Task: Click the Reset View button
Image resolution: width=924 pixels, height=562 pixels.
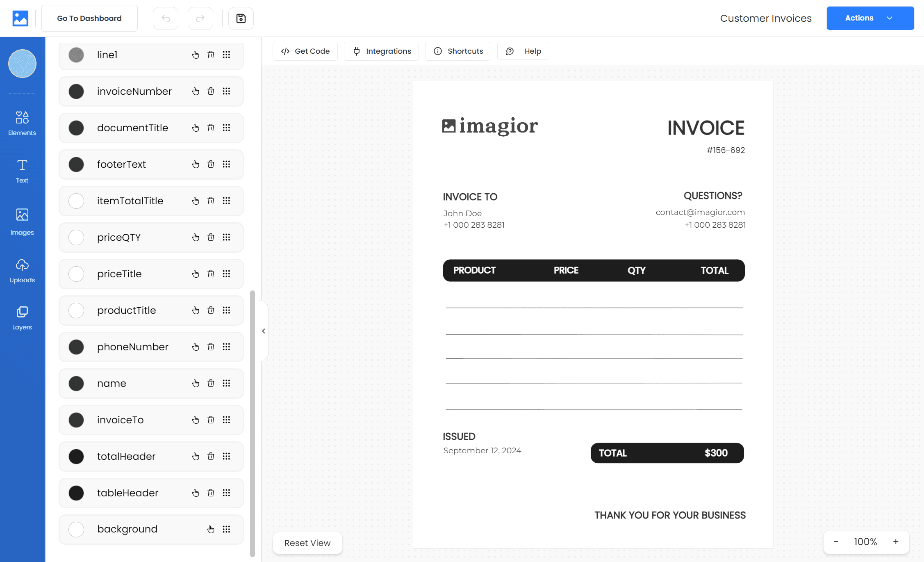Action: coord(307,542)
